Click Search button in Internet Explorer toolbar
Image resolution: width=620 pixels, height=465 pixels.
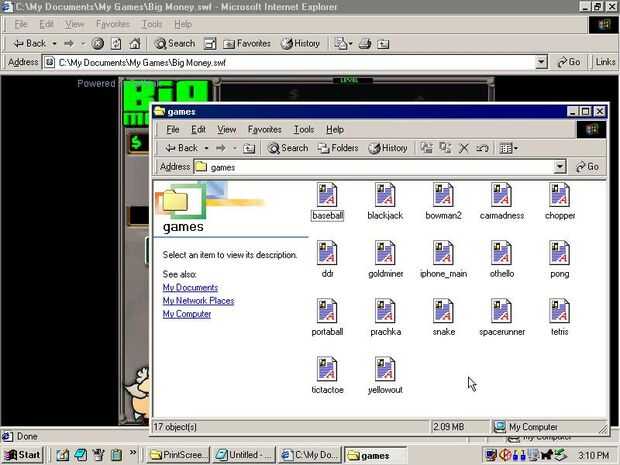175,43
